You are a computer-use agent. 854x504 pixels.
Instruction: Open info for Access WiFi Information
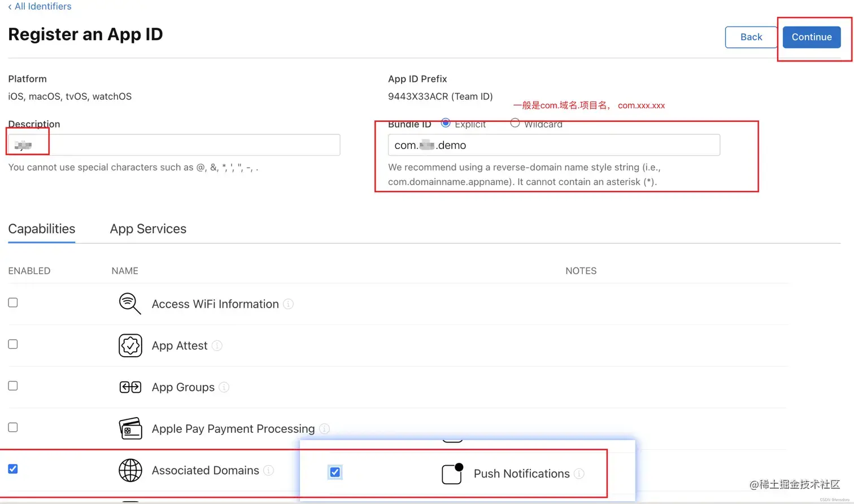click(288, 304)
